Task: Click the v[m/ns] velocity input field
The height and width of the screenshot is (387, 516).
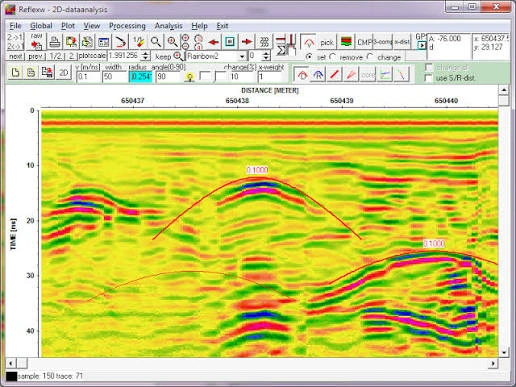Action: [88, 77]
